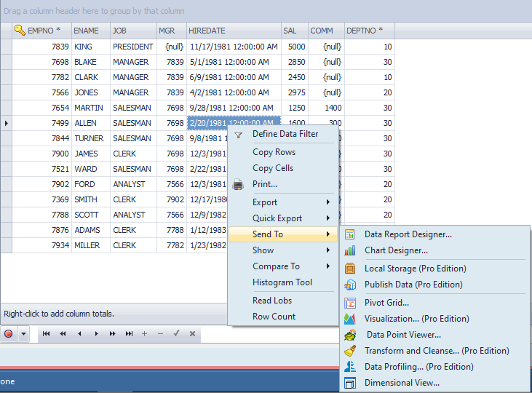Screen dimensions: 532x393
Task: Add a new record with plus button
Action: [144, 334]
